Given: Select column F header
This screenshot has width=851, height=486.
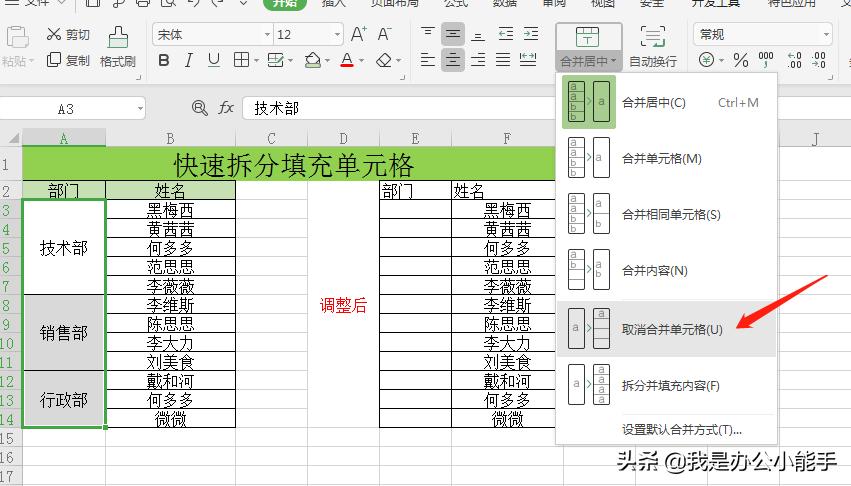Looking at the screenshot, I should pyautogui.click(x=507, y=138).
